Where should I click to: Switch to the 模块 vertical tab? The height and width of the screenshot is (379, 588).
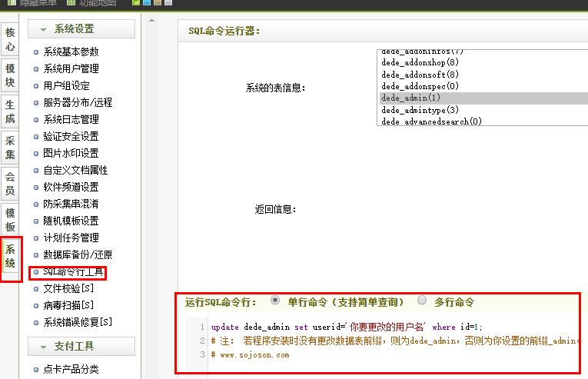(10, 75)
